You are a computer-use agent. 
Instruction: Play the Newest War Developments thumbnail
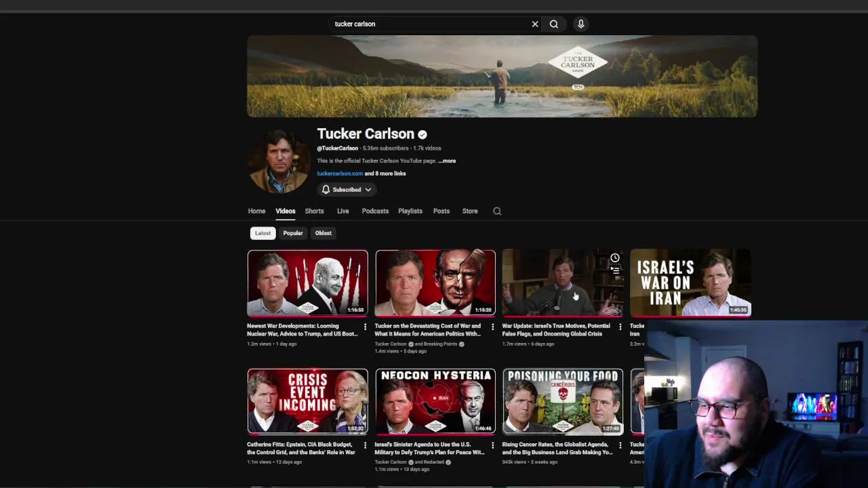308,283
